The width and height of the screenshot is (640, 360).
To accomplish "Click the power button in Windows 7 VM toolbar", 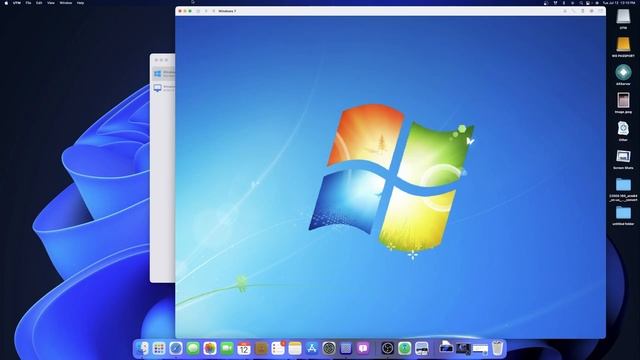I will pos(198,11).
